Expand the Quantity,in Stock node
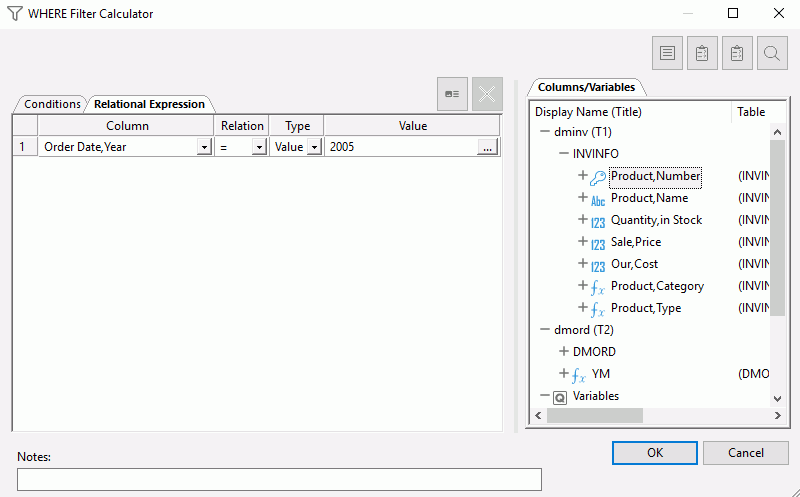Image resolution: width=800 pixels, height=497 pixels. [582, 220]
